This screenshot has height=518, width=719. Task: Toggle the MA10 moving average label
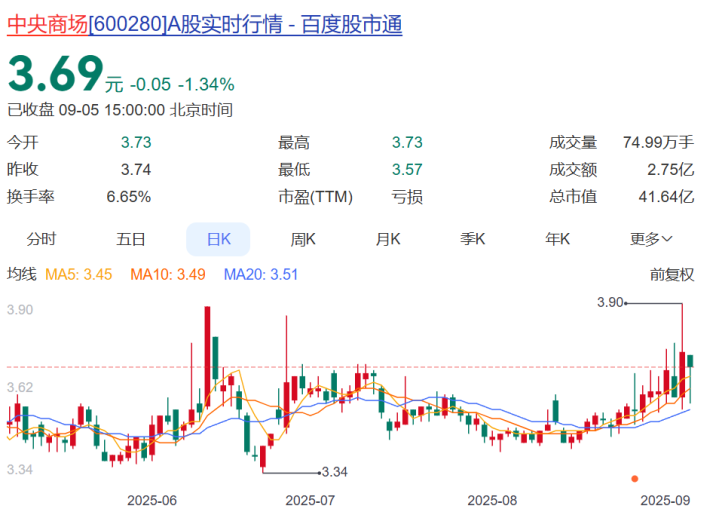(x=168, y=275)
